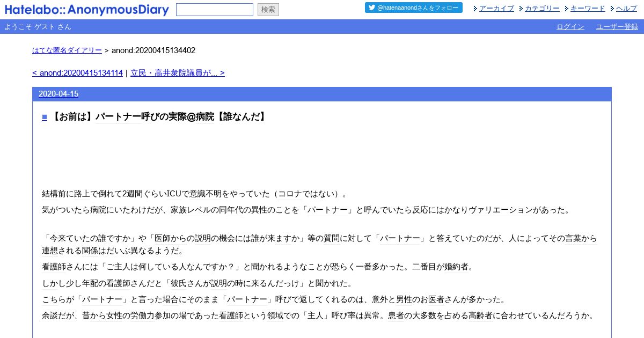Click the blue square permalink icon by the title
The height and width of the screenshot is (338, 644).
[x=45, y=117]
